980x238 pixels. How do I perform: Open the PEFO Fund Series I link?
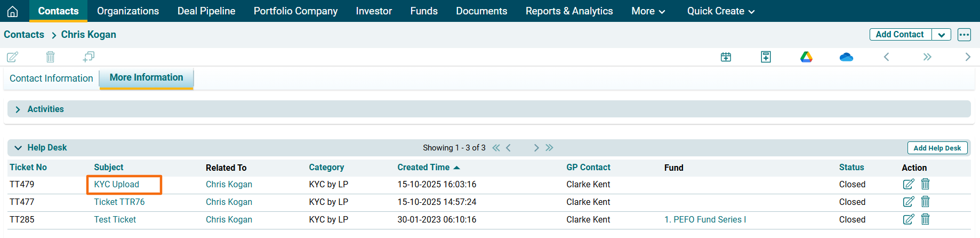[705, 219]
